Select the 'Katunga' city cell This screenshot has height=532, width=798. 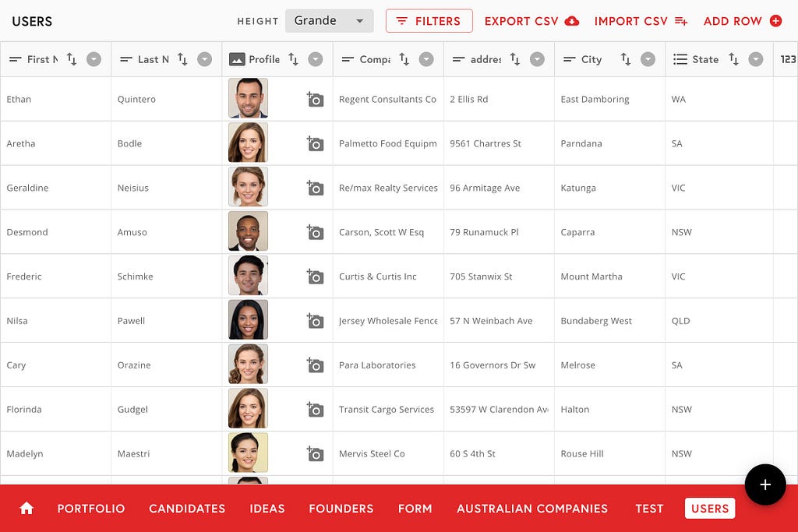click(x=609, y=188)
